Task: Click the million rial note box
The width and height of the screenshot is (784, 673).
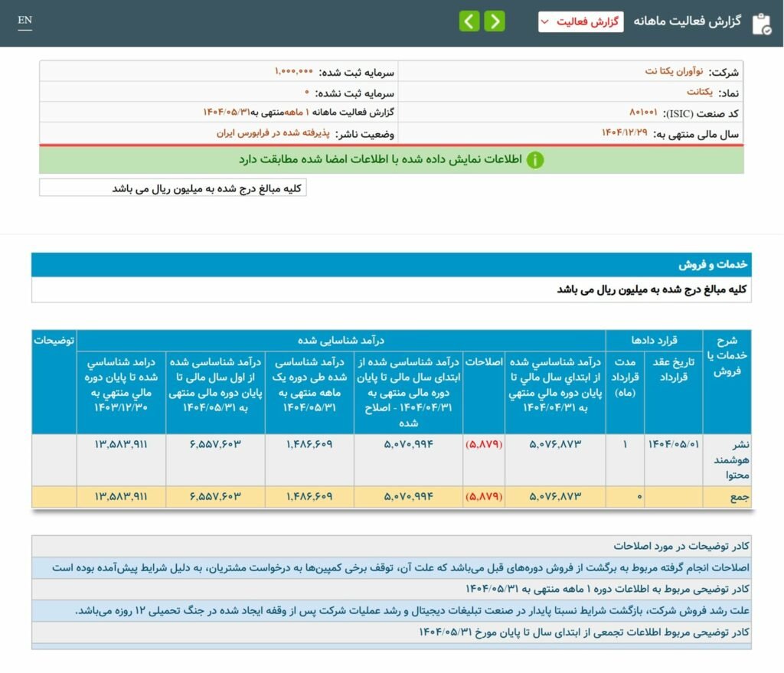Action: coord(173,188)
